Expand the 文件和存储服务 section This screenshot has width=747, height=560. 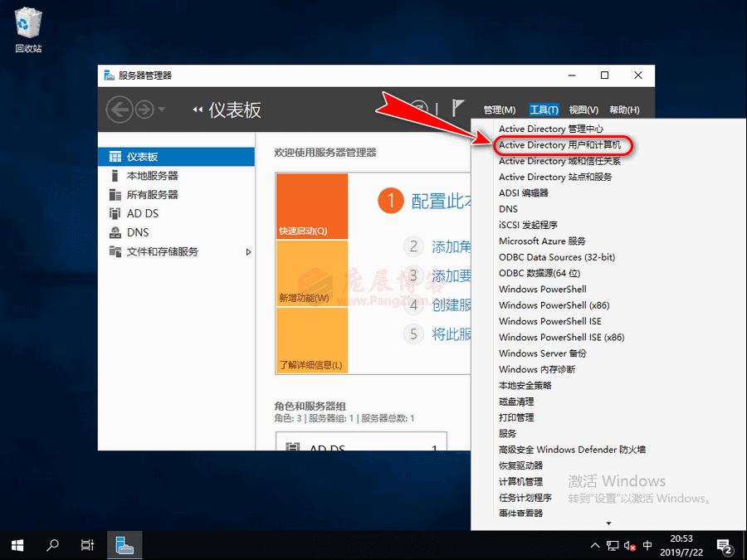(247, 251)
